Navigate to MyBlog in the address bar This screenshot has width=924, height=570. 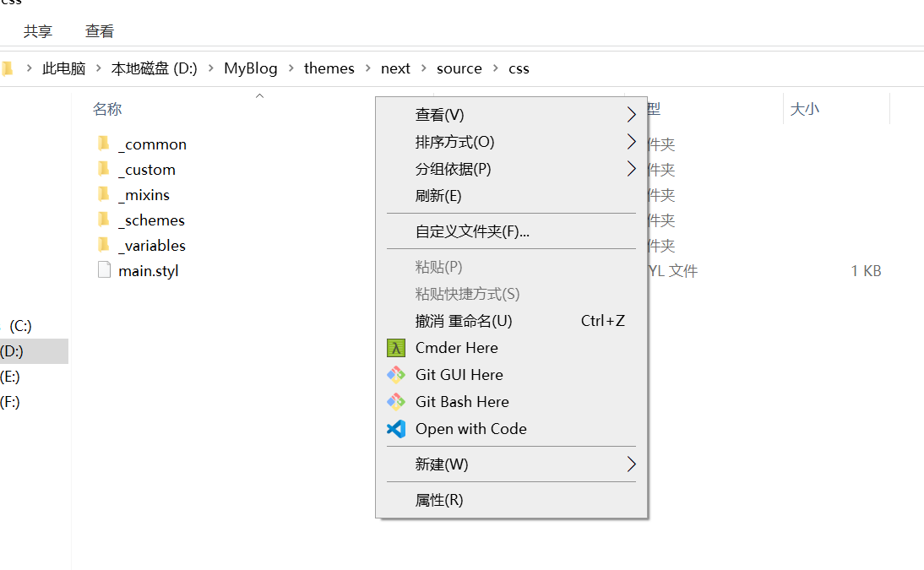pyautogui.click(x=250, y=68)
